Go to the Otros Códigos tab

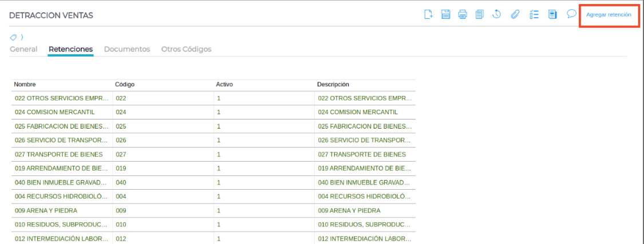pyautogui.click(x=186, y=49)
